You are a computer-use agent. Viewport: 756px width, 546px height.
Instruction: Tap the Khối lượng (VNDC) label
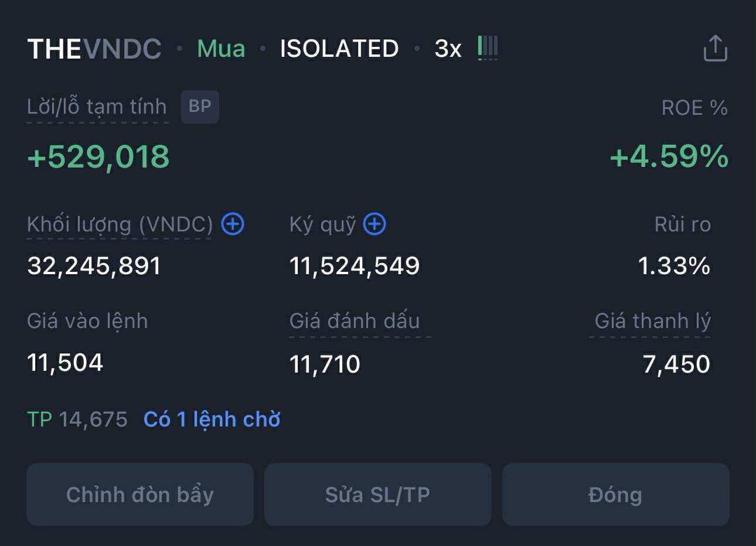pos(120,224)
